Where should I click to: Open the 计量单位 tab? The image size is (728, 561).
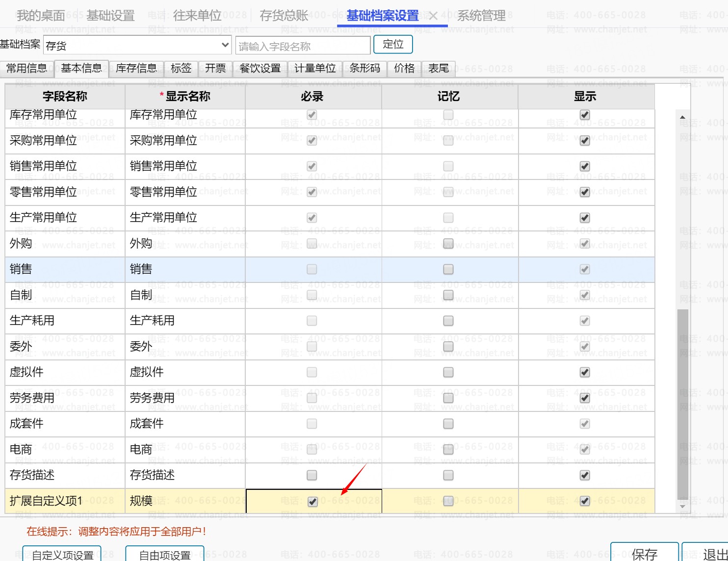315,68
